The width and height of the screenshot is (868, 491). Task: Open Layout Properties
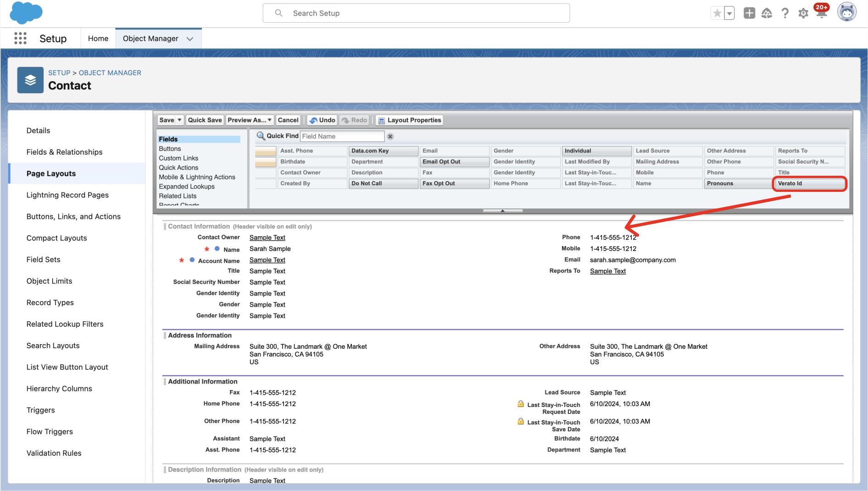coord(410,120)
